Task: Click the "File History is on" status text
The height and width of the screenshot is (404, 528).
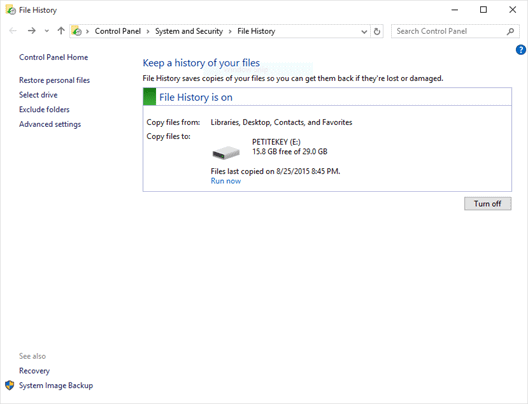Action: click(x=196, y=98)
